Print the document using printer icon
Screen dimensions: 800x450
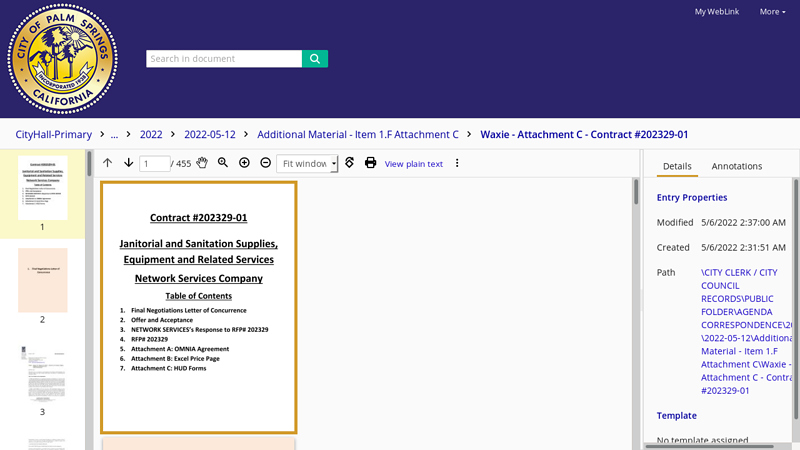[x=370, y=163]
